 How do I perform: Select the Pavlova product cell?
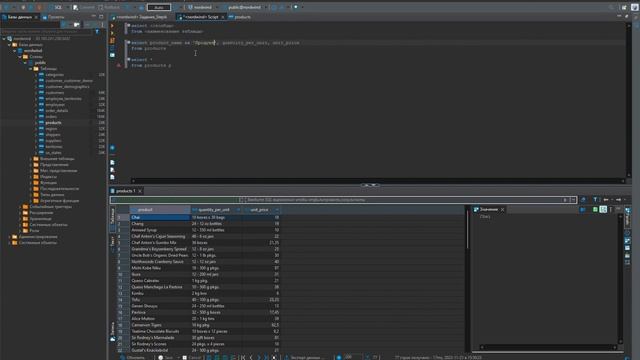pos(160,312)
